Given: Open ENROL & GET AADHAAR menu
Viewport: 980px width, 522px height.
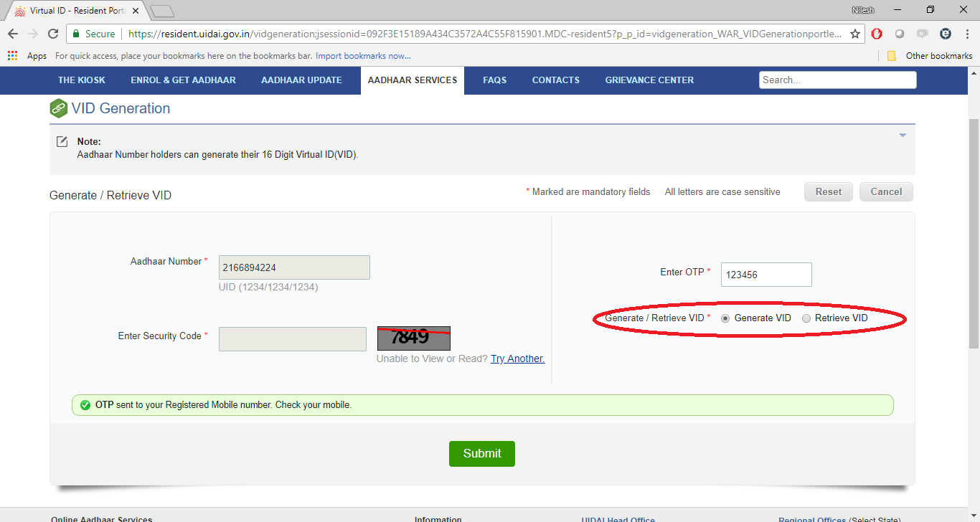Looking at the screenshot, I should 183,80.
